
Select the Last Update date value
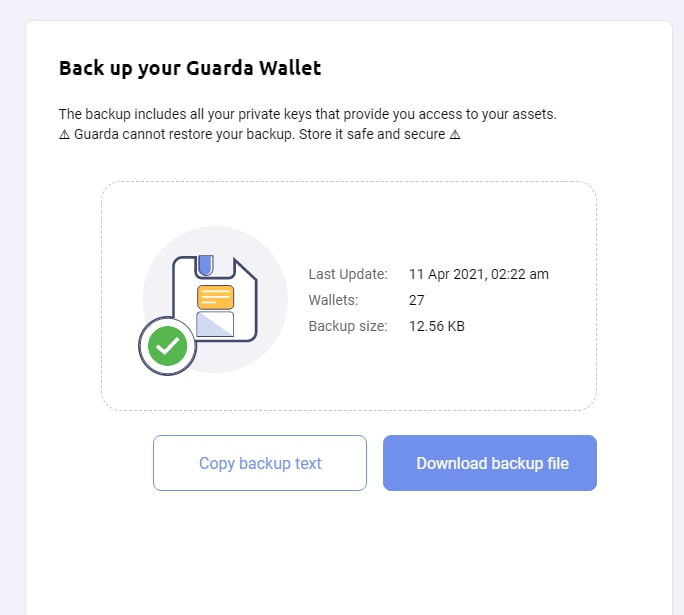click(479, 274)
